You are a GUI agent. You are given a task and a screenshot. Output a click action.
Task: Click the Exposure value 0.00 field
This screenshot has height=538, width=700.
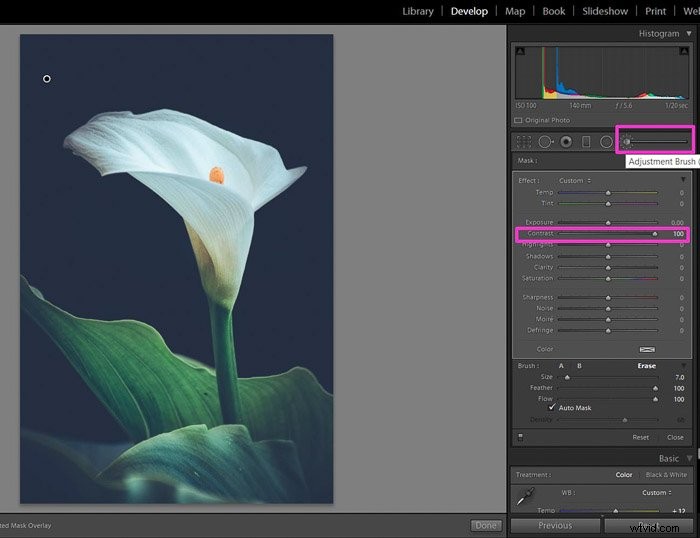tap(677, 222)
